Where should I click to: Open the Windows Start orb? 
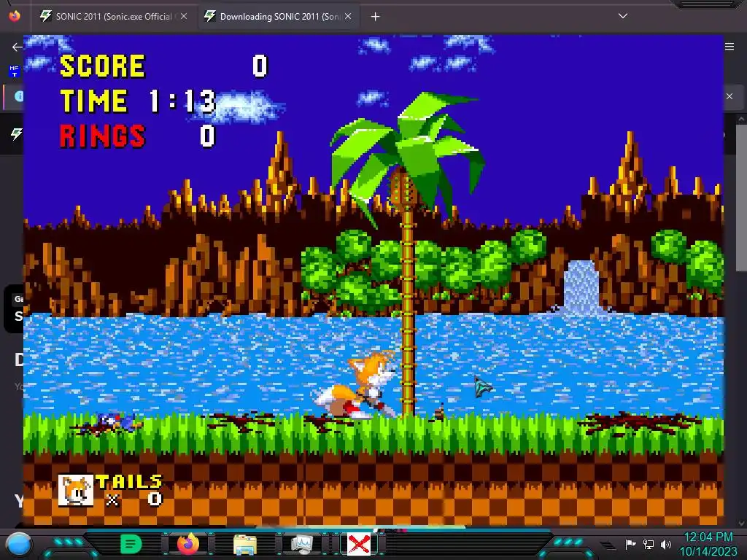pyautogui.click(x=19, y=544)
